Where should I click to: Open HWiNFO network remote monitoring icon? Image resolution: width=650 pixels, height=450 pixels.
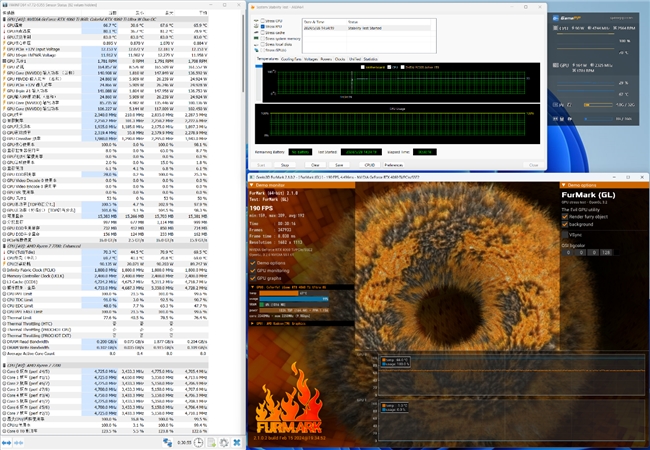pyautogui.click(x=167, y=443)
